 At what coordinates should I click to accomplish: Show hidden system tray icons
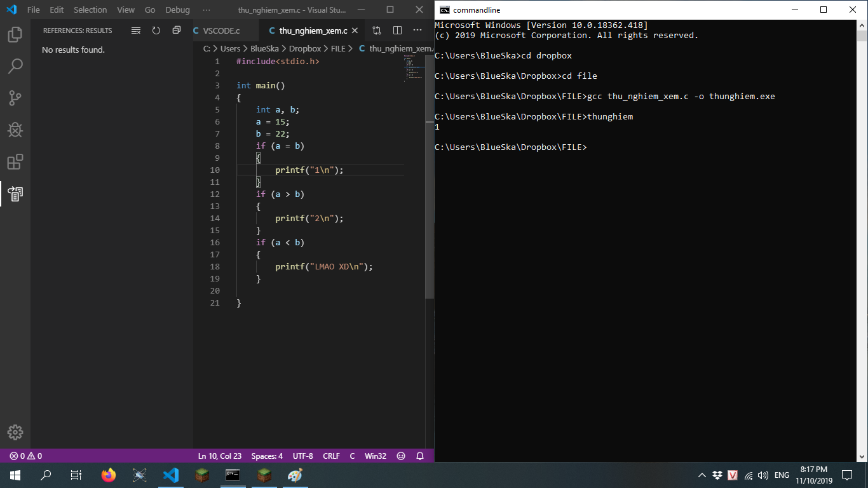pyautogui.click(x=702, y=475)
